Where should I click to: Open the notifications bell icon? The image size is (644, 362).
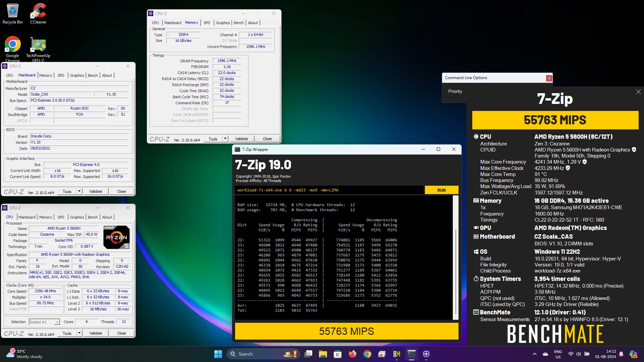(621, 354)
